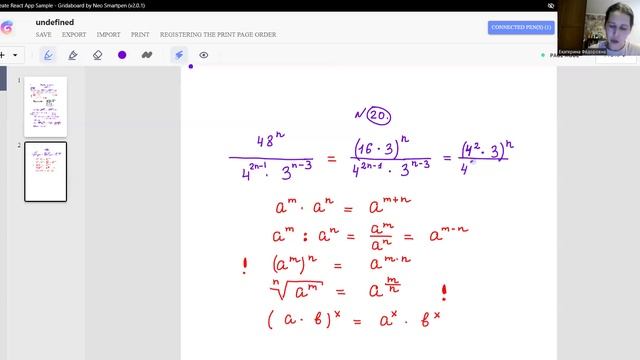
Task: Click the Gridaboard logo icon
Action: point(6,28)
